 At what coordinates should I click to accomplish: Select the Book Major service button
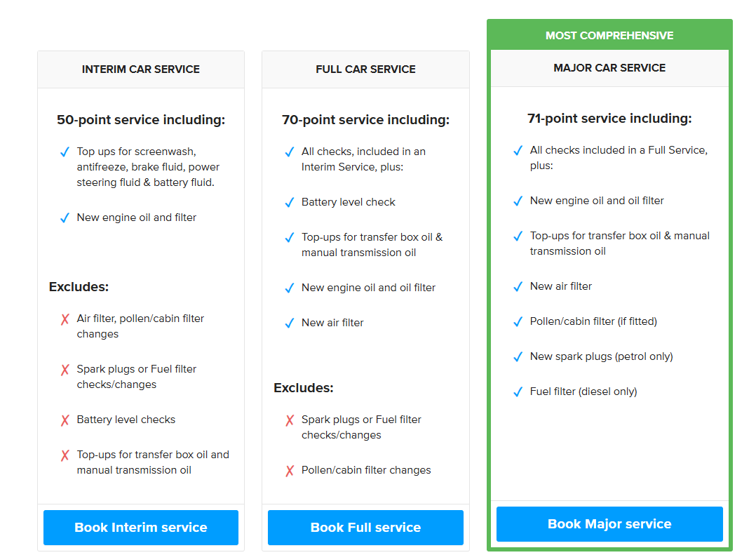coord(609,524)
